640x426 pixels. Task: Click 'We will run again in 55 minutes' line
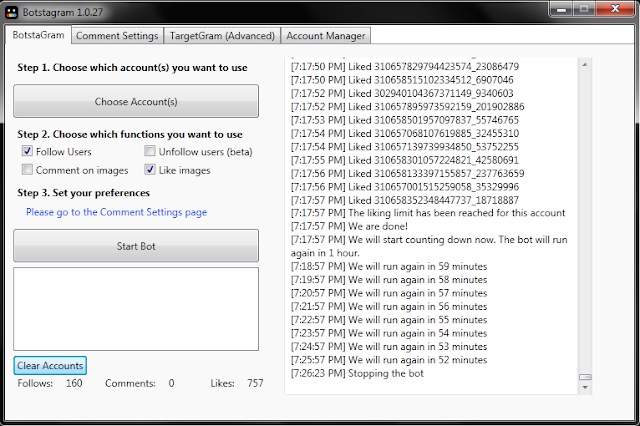pyautogui.click(x=389, y=320)
